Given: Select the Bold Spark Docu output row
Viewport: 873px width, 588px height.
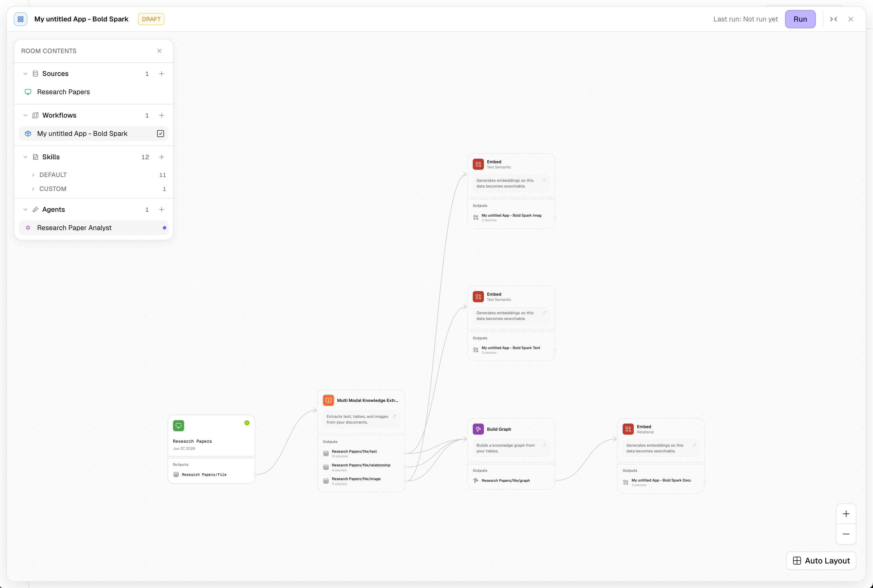Looking at the screenshot, I should coord(661,483).
